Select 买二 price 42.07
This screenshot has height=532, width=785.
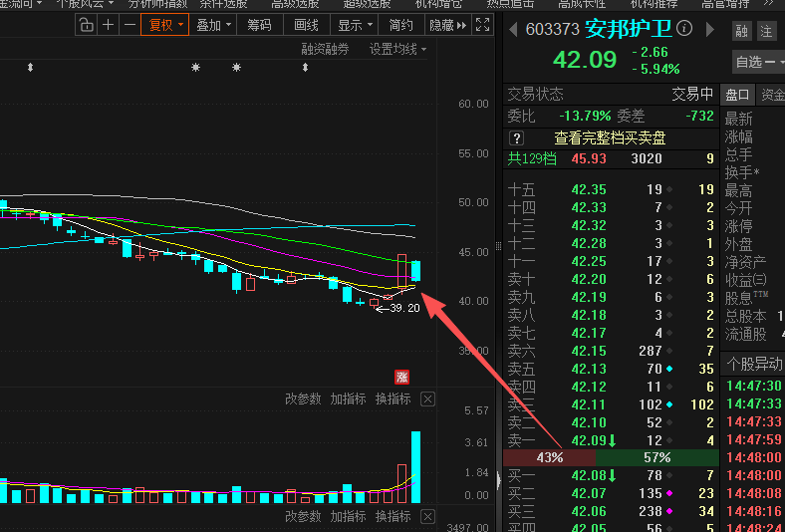point(590,493)
